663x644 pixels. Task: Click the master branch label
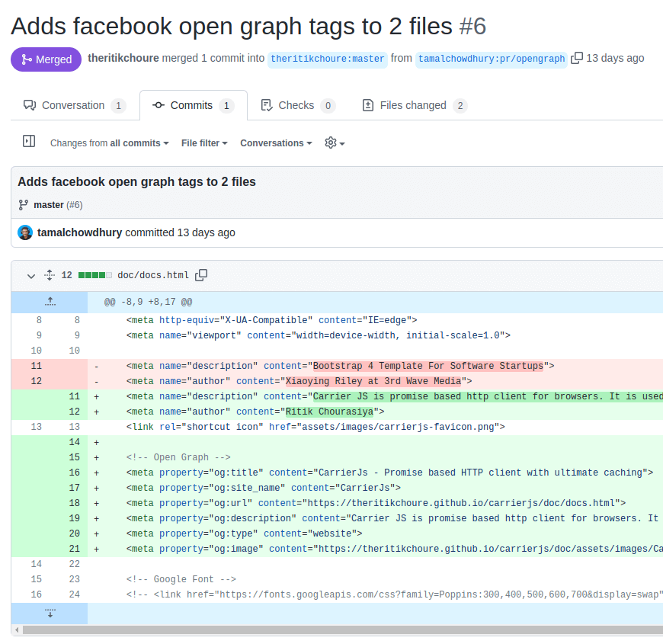(49, 205)
